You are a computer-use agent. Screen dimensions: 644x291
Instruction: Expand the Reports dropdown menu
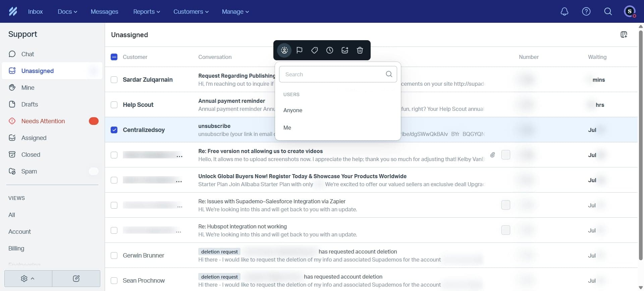[x=146, y=11]
